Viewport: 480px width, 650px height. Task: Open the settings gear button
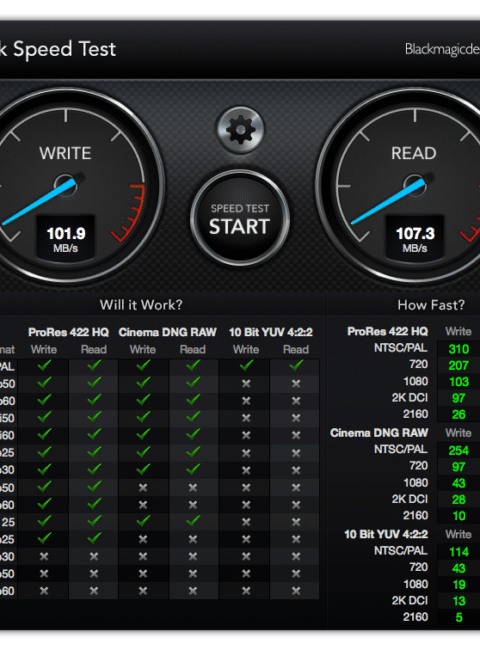coord(240,130)
